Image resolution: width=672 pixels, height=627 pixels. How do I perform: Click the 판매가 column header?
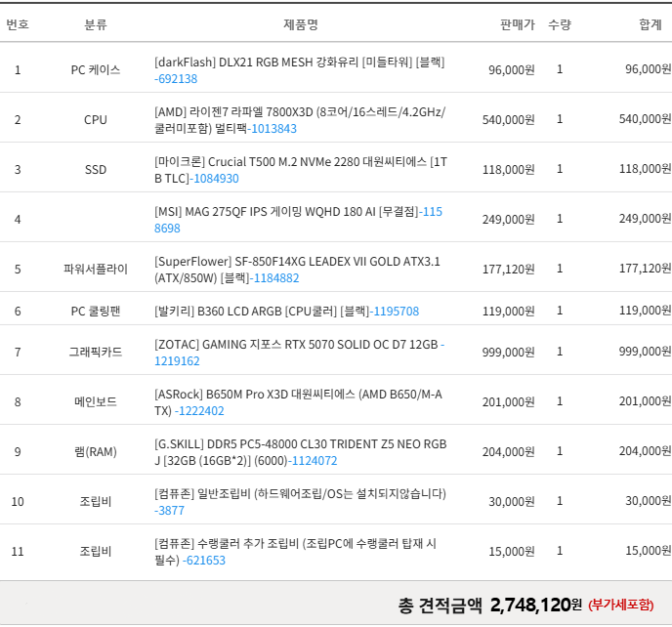click(518, 24)
